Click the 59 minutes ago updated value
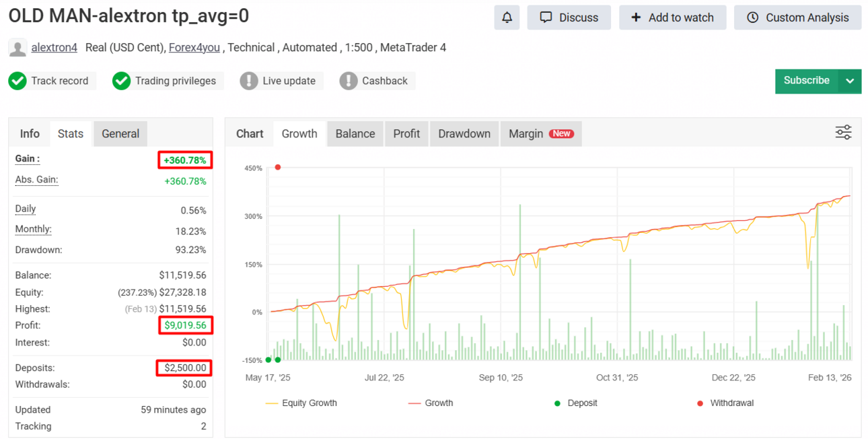868x439 pixels. 174,409
